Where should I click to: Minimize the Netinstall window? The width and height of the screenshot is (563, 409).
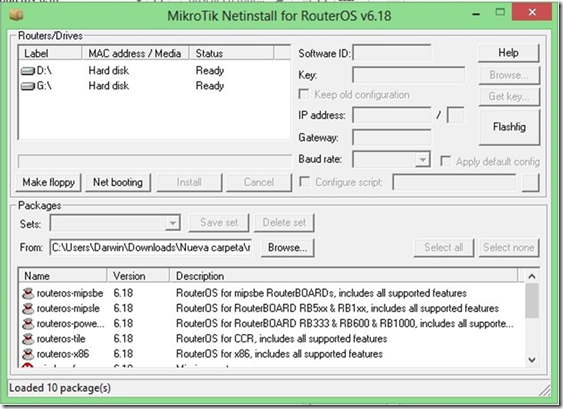coord(476,14)
